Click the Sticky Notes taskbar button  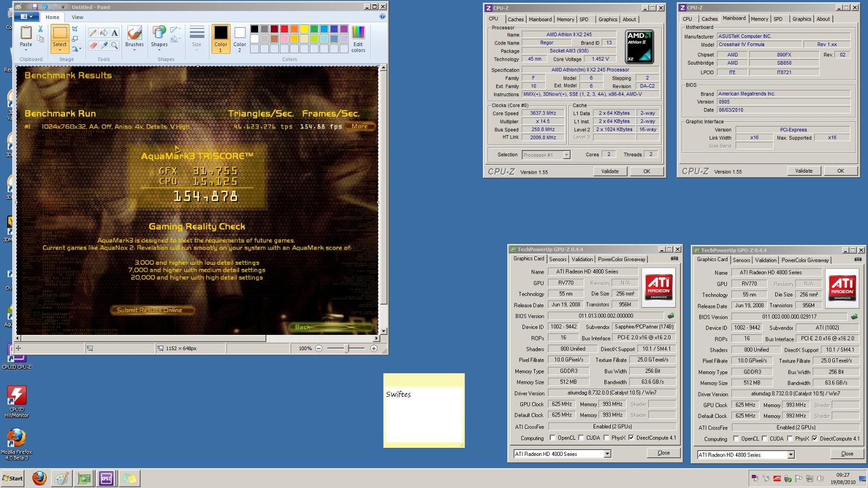(129, 478)
